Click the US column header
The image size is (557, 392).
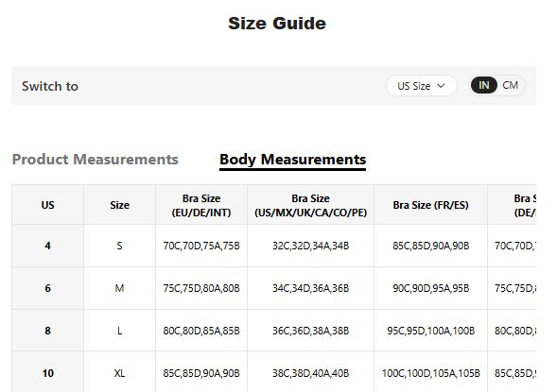[48, 205]
